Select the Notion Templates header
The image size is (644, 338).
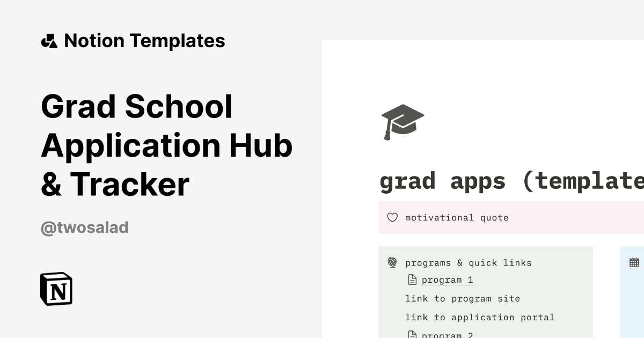(x=144, y=40)
